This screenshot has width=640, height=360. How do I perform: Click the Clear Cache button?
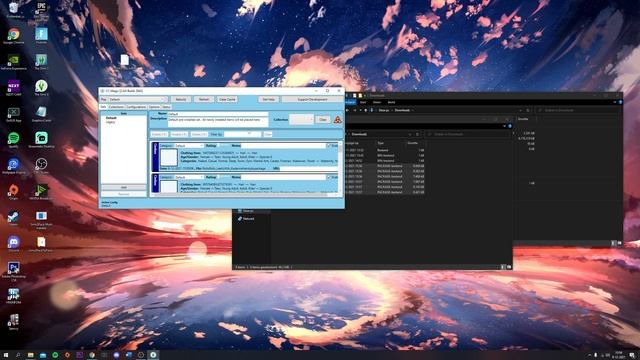(x=227, y=99)
